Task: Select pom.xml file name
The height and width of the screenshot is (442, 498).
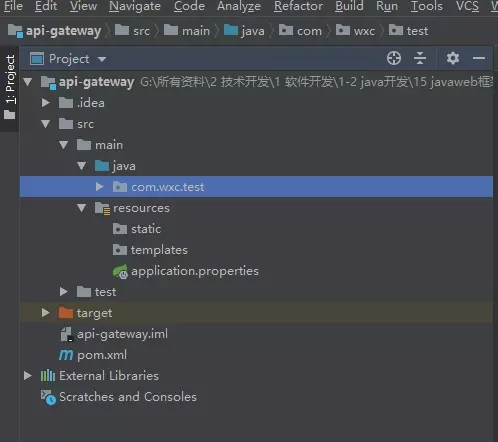Action: (x=102, y=355)
